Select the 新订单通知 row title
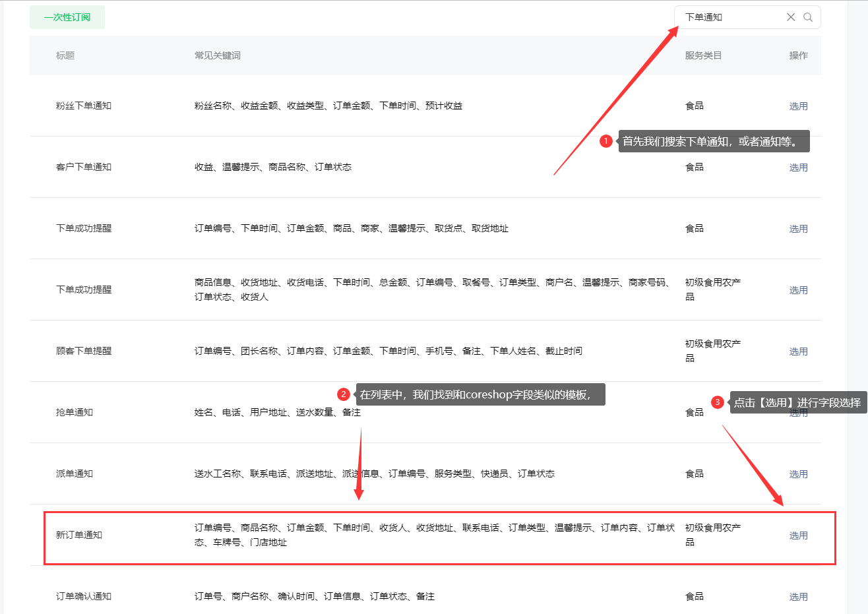 click(79, 535)
